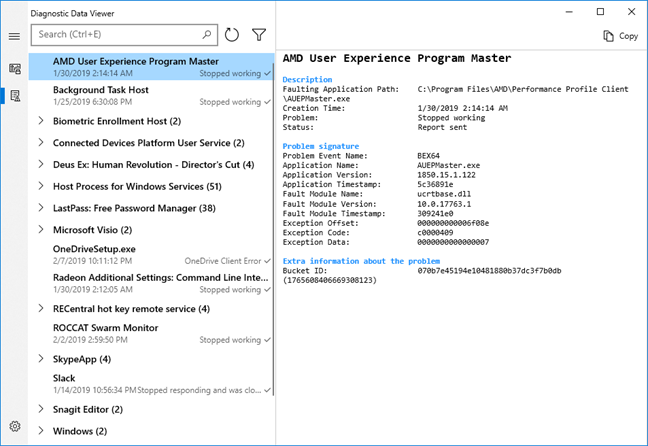Focus the Search (Ctrl+E) field
648x446 pixels.
click(x=124, y=35)
